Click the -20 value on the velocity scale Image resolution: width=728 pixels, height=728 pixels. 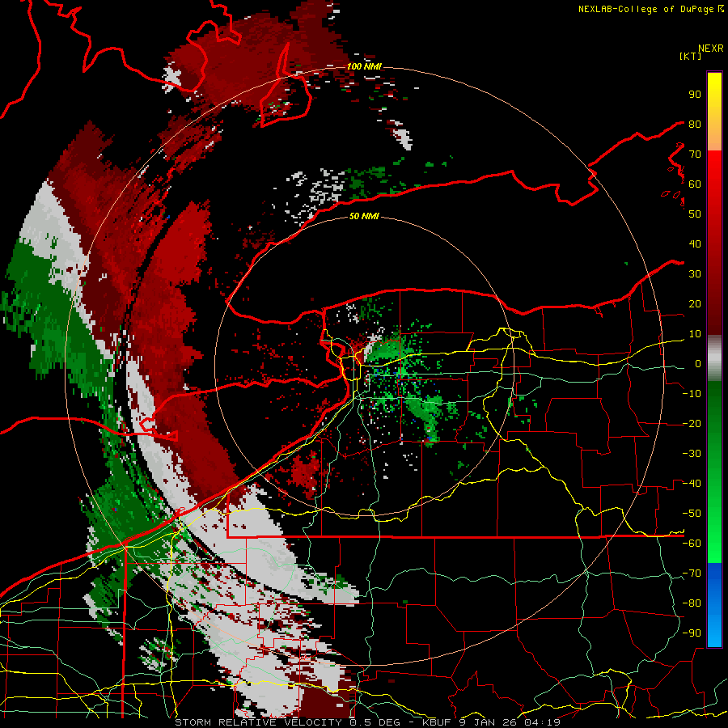coord(692,423)
